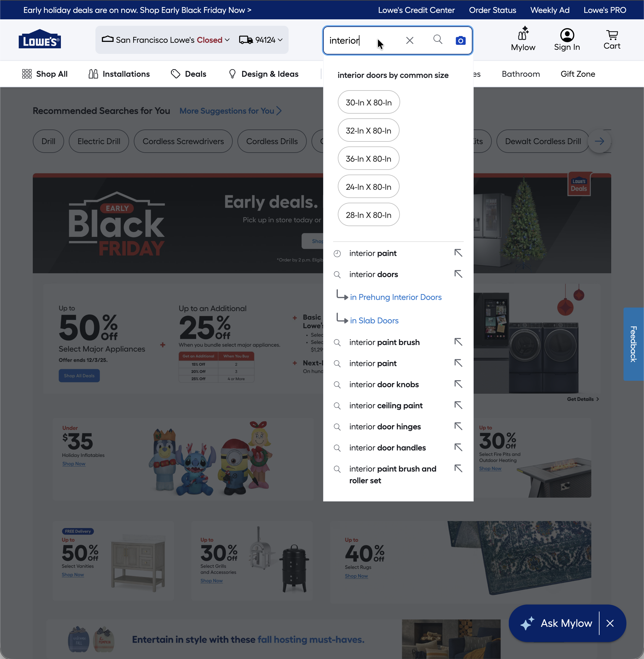Click the Shop All Deals button

click(79, 375)
